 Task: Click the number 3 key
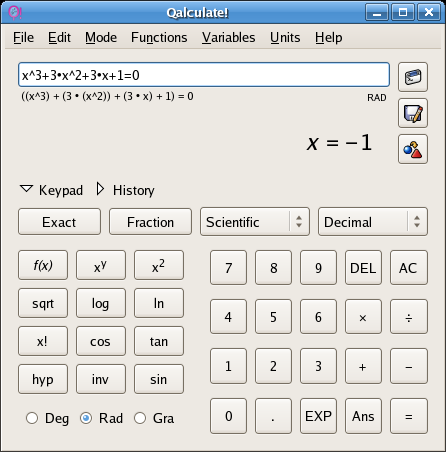point(318,366)
